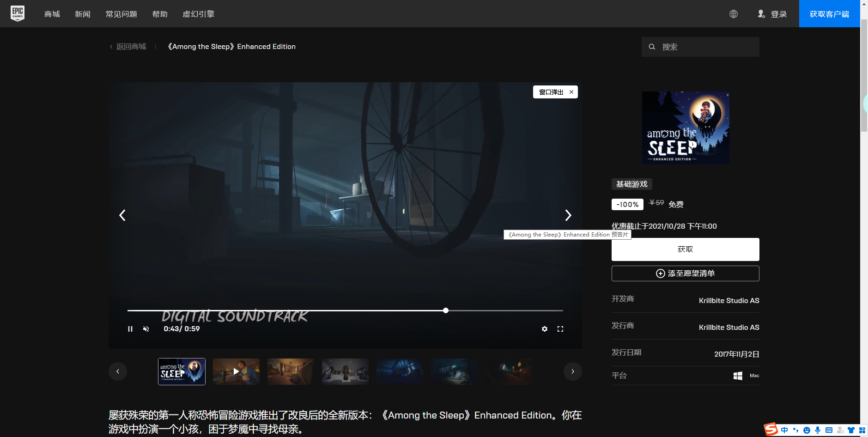Click the Windows platform icon
This screenshot has width=868, height=437.
737,375
